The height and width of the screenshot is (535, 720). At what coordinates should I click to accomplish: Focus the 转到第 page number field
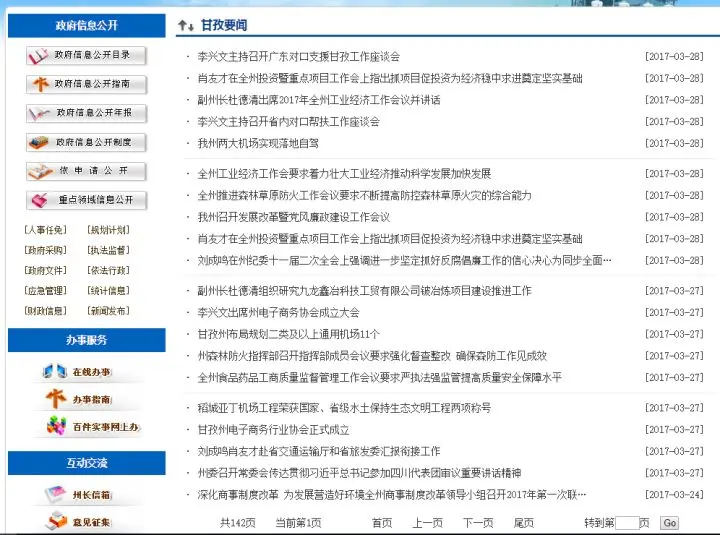(627, 523)
